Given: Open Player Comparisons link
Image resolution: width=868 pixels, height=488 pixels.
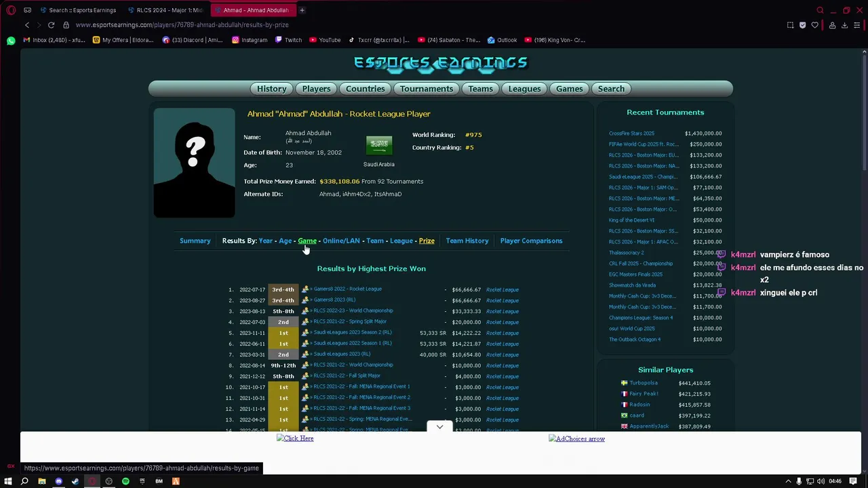Looking at the screenshot, I should (531, 241).
